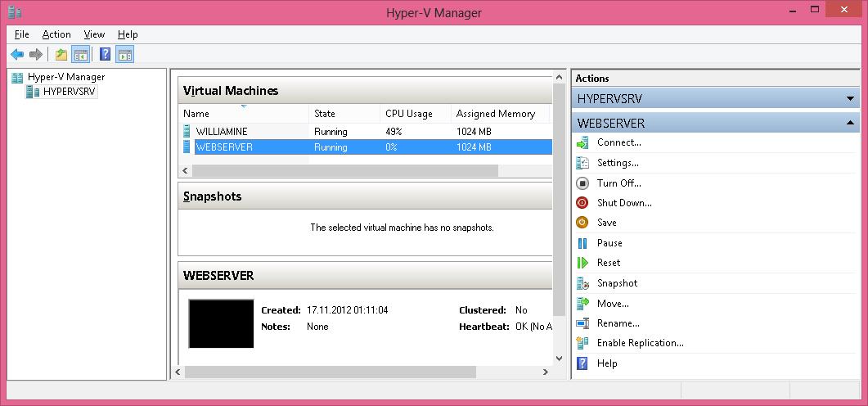
Task: Open the Action menu
Action: point(56,34)
